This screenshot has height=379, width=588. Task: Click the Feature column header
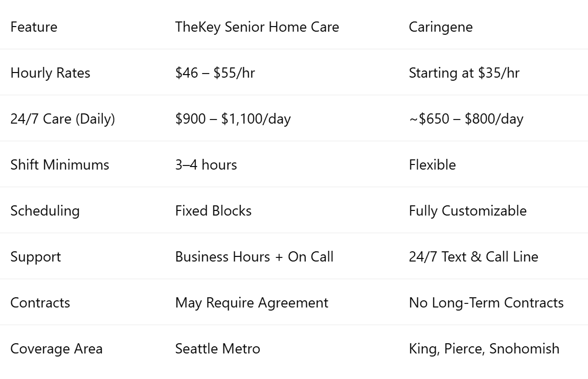coord(34,27)
